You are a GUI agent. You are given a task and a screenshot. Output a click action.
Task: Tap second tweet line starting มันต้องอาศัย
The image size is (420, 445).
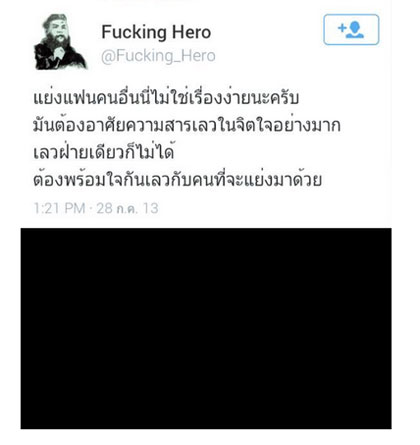[x=187, y=125]
